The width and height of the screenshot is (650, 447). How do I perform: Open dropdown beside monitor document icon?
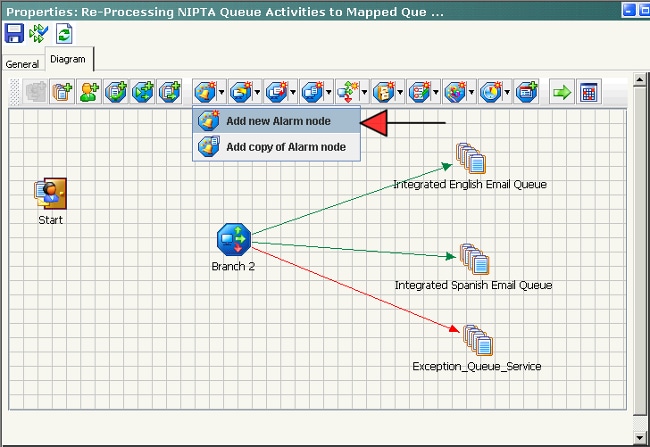329,92
